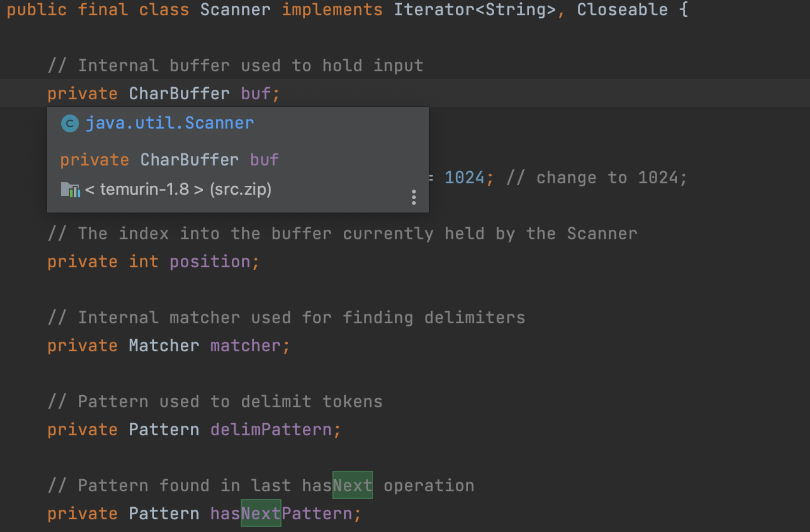Click the class icon beside java.util.Scanner
810x532 pixels.
click(x=69, y=123)
